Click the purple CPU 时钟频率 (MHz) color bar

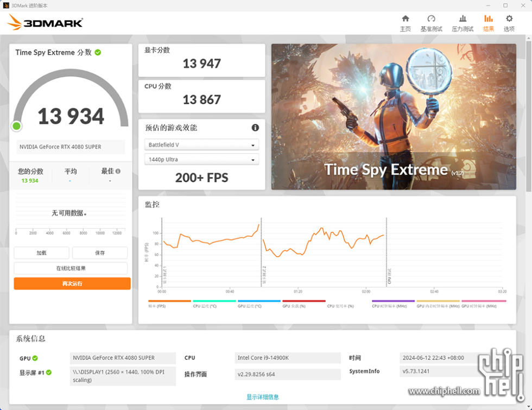(393, 301)
